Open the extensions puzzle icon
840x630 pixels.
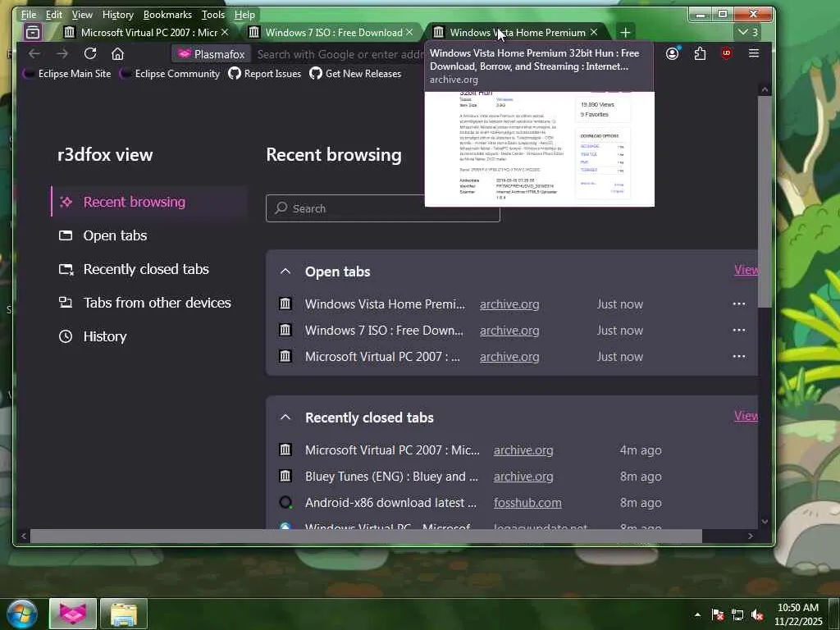(700, 53)
